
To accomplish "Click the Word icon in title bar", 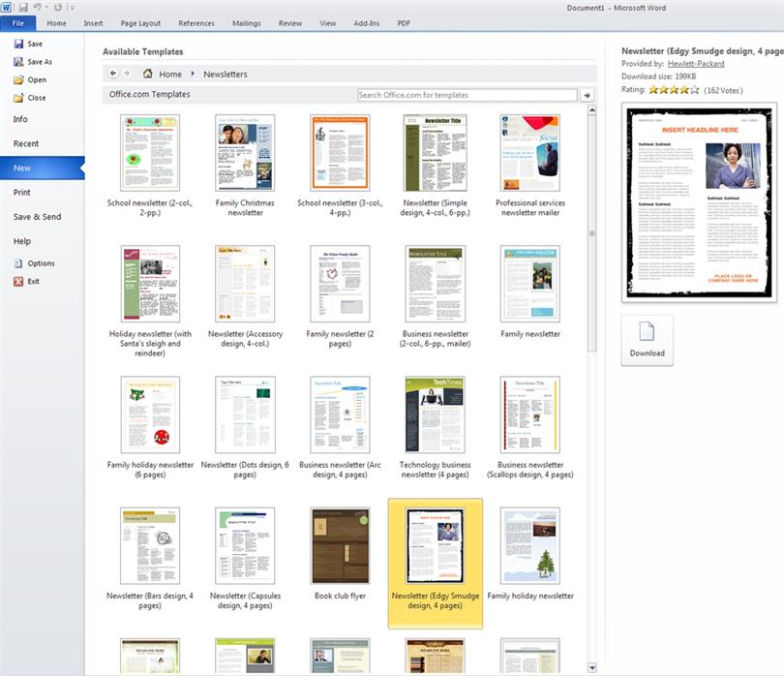I will tap(6, 8).
